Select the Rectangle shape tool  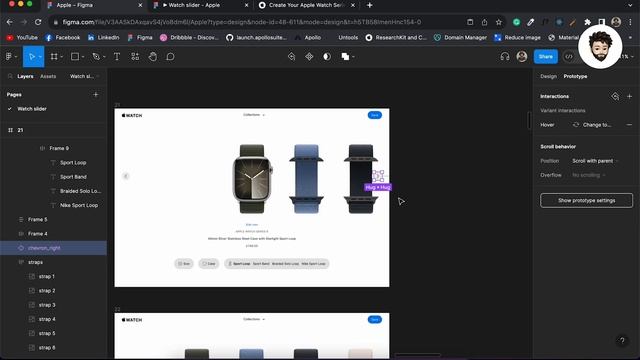click(x=75, y=57)
